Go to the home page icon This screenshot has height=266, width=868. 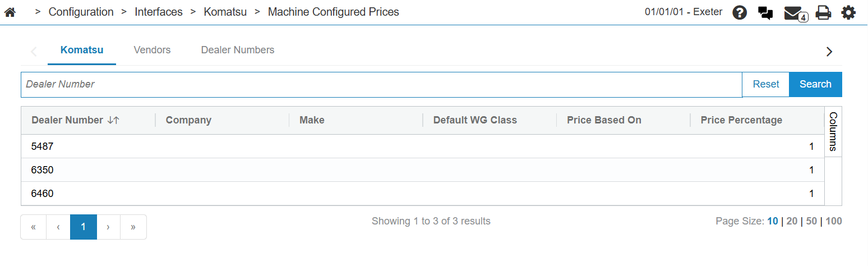(10, 12)
